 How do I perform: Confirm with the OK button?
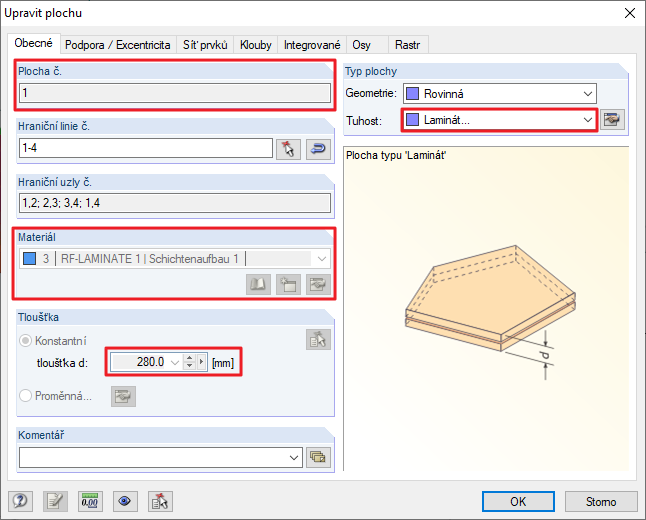(518, 501)
